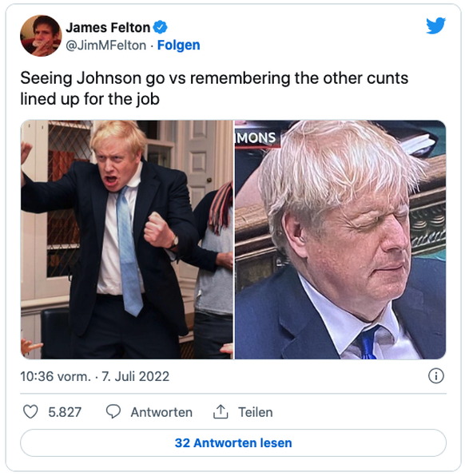Click the blue Twitter bird logo

click(x=435, y=26)
